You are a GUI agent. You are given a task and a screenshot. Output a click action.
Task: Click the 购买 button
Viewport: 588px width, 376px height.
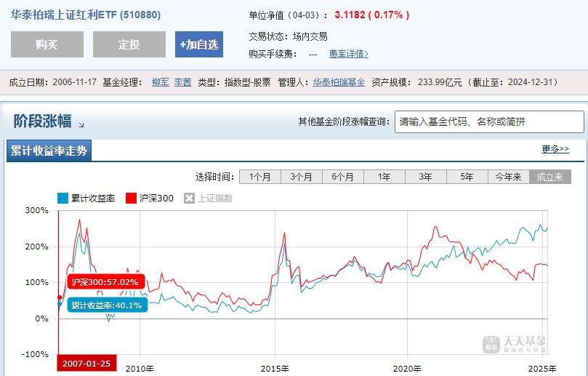(47, 44)
